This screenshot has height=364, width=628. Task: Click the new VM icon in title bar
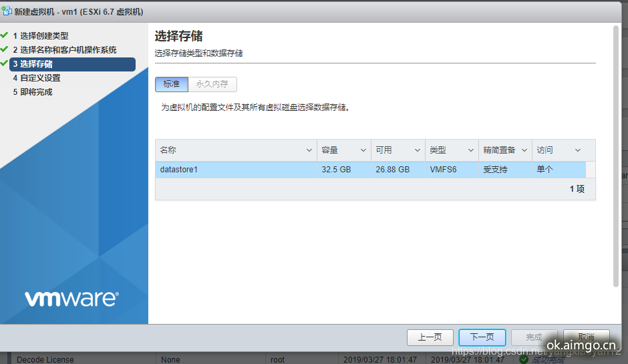[x=7, y=12]
